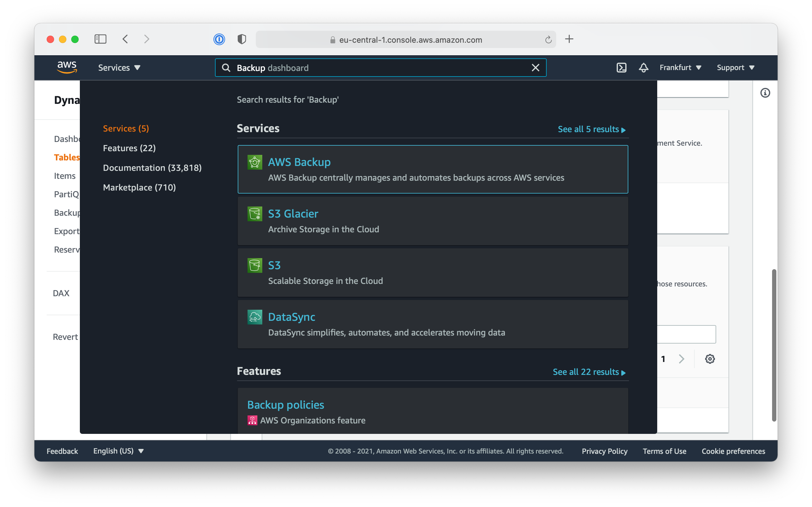Open the DataSync service result
812x507 pixels.
click(x=433, y=324)
